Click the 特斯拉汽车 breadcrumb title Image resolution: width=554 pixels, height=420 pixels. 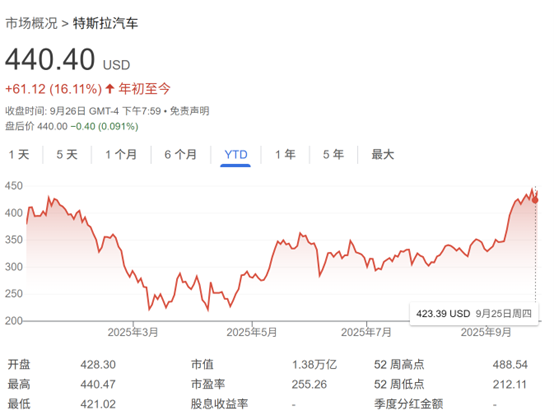(105, 23)
